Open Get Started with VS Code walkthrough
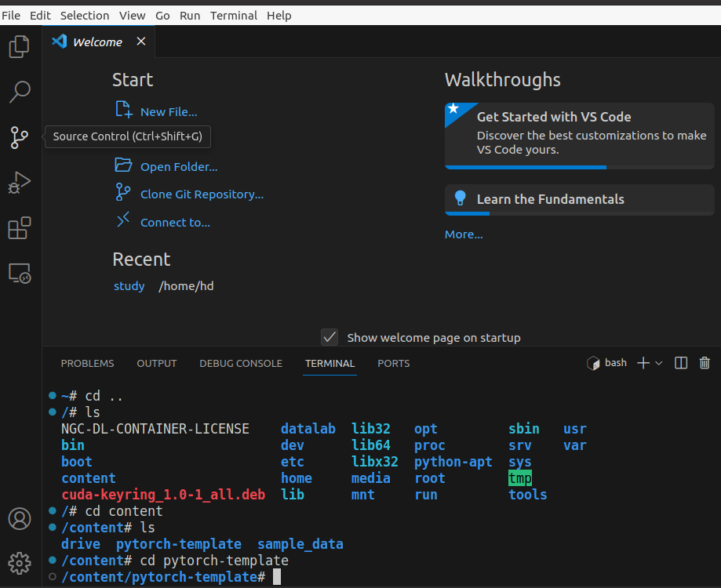The image size is (721, 588). click(579, 136)
